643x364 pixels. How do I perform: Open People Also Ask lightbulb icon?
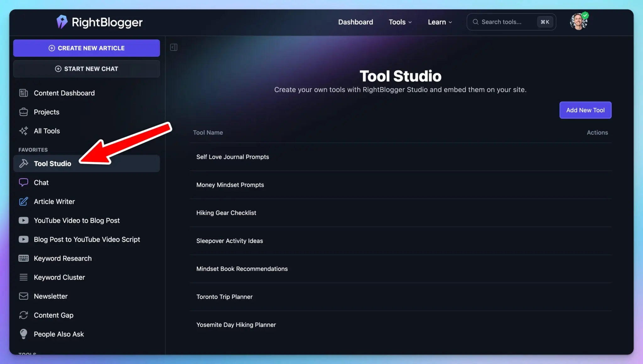pyautogui.click(x=24, y=334)
